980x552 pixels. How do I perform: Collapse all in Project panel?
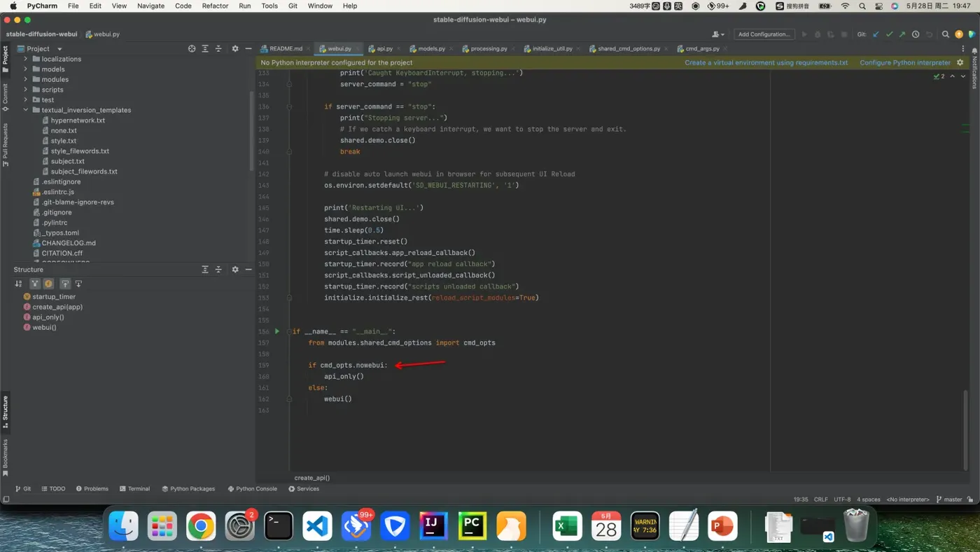tap(218, 49)
